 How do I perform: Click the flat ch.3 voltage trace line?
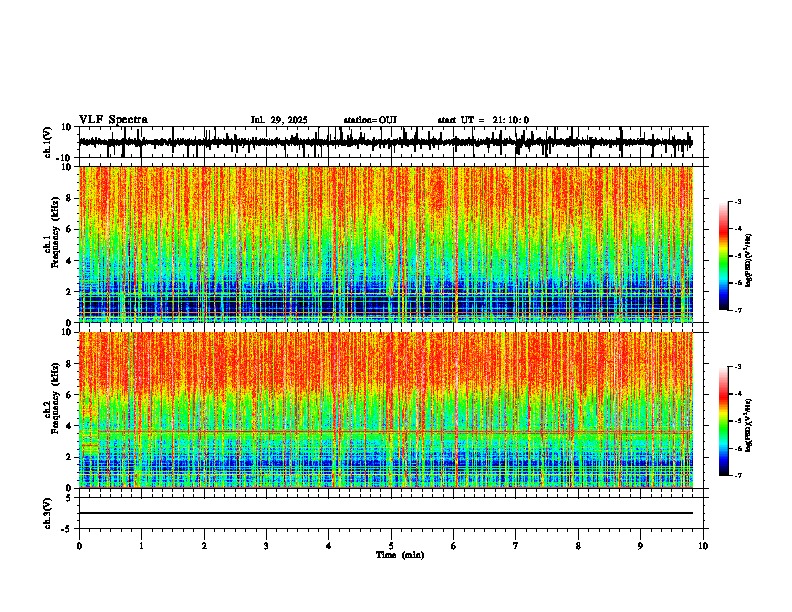[x=385, y=513]
